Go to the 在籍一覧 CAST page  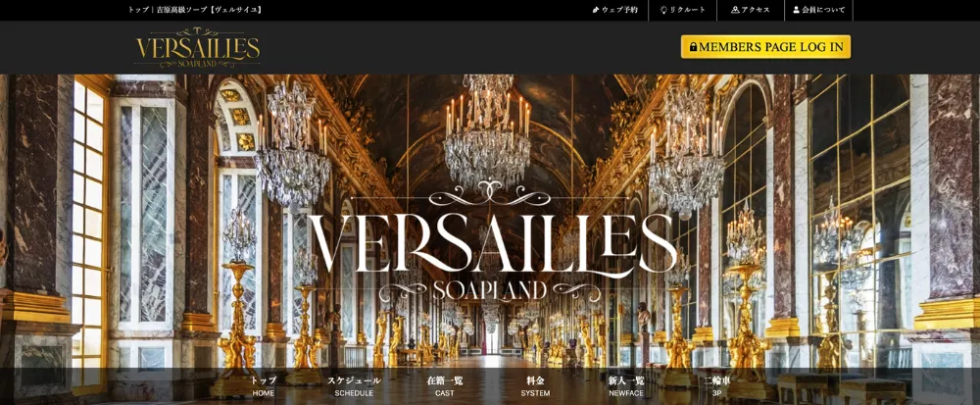[x=445, y=386]
